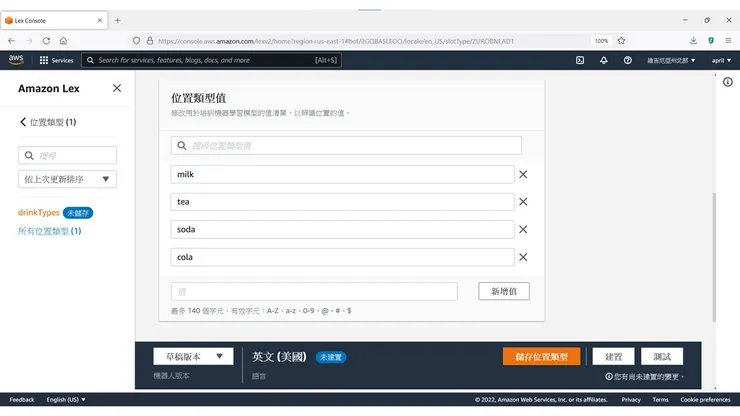Open the info panel icon at right
Screen dimensions: 740x416
728,82
